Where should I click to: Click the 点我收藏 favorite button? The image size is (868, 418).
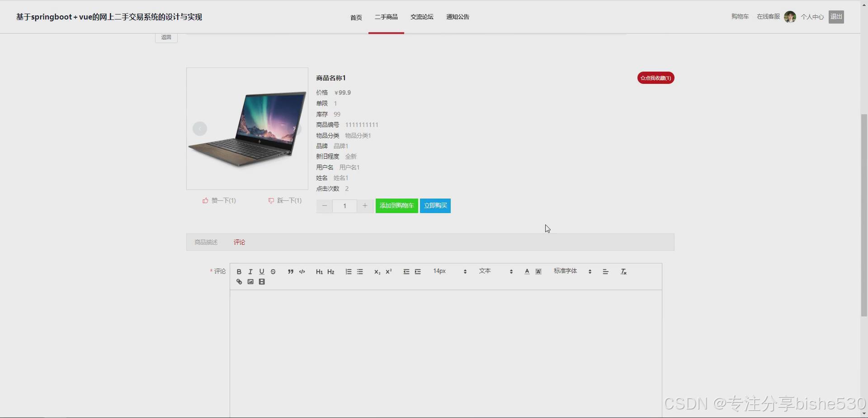(x=656, y=78)
